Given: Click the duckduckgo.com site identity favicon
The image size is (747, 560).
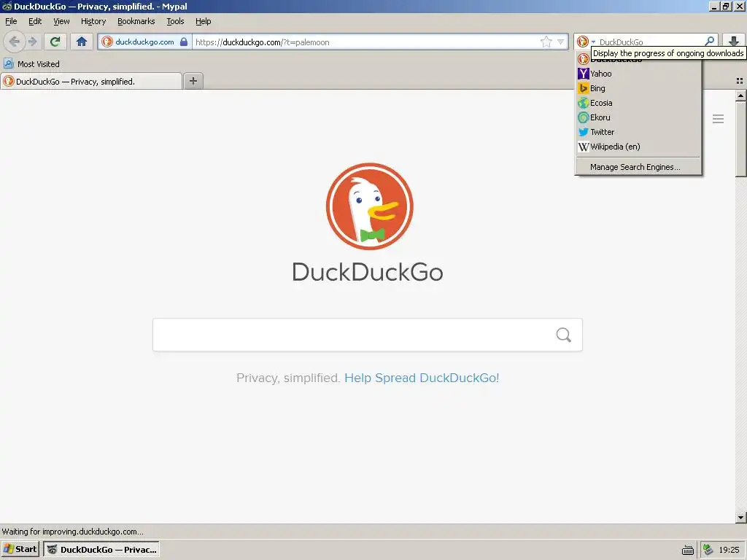Looking at the screenshot, I should pyautogui.click(x=107, y=42).
